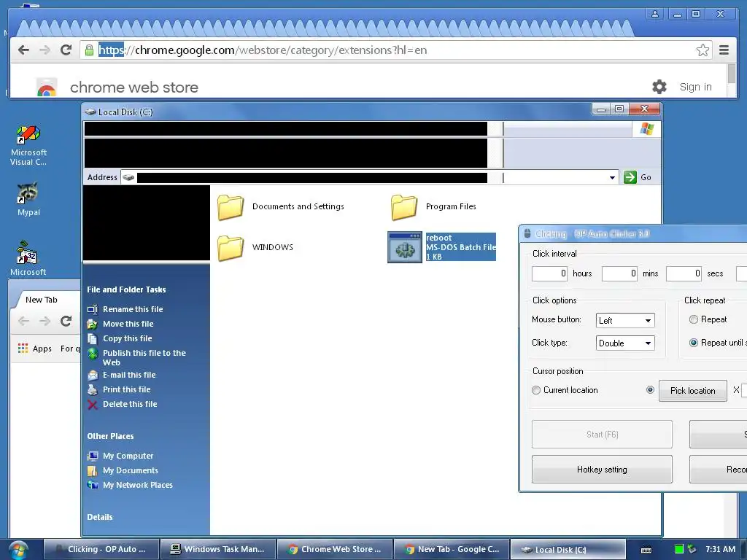Switch to Local Disk (C:) taskbar item

click(568, 550)
